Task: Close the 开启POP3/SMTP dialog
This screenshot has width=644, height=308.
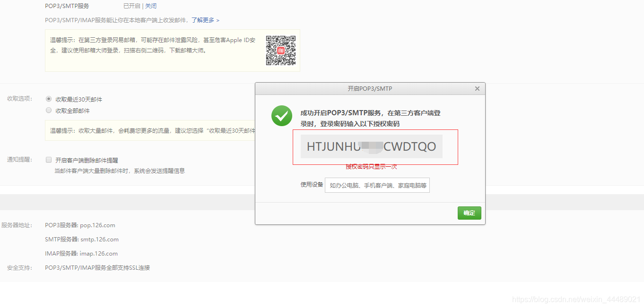Action: tap(477, 88)
